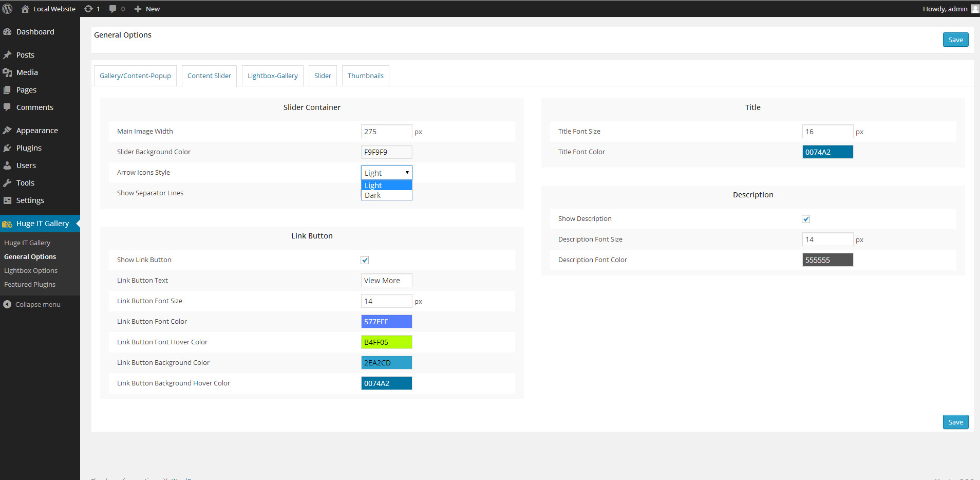Click the top Save button
The image size is (980, 480).
(x=955, y=40)
